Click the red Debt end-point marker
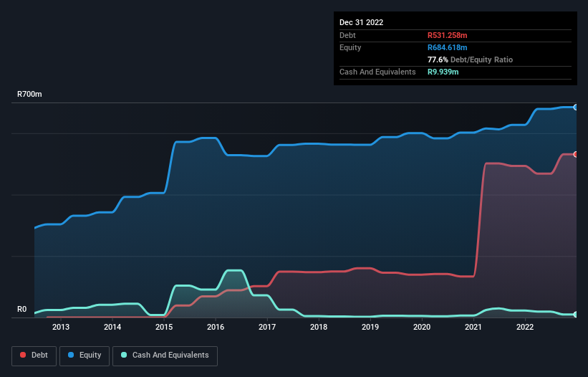 (576, 155)
